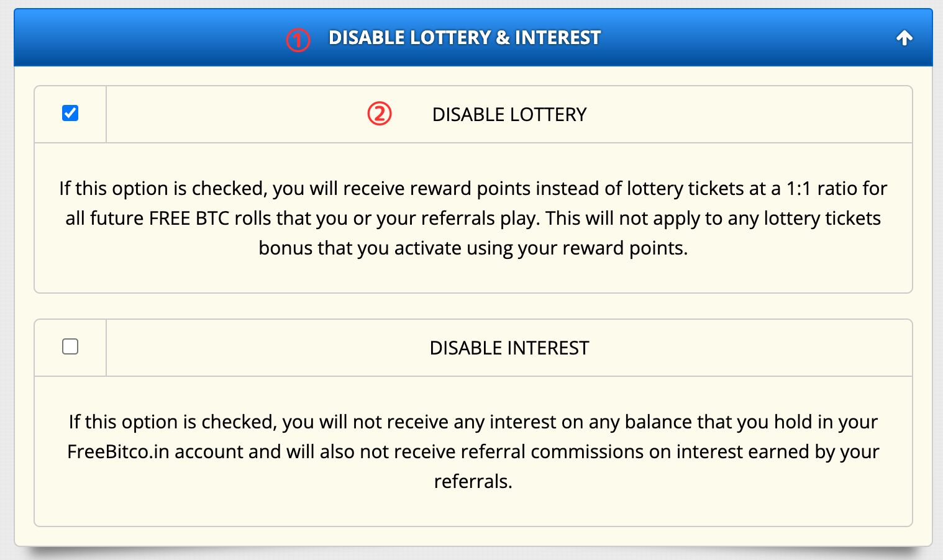Click the Disable Interest label
Screen dimensions: 943x560
click(x=509, y=348)
